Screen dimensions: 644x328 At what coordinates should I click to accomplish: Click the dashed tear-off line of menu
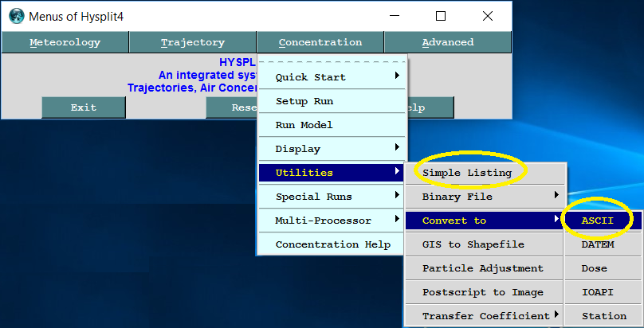pyautogui.click(x=332, y=61)
